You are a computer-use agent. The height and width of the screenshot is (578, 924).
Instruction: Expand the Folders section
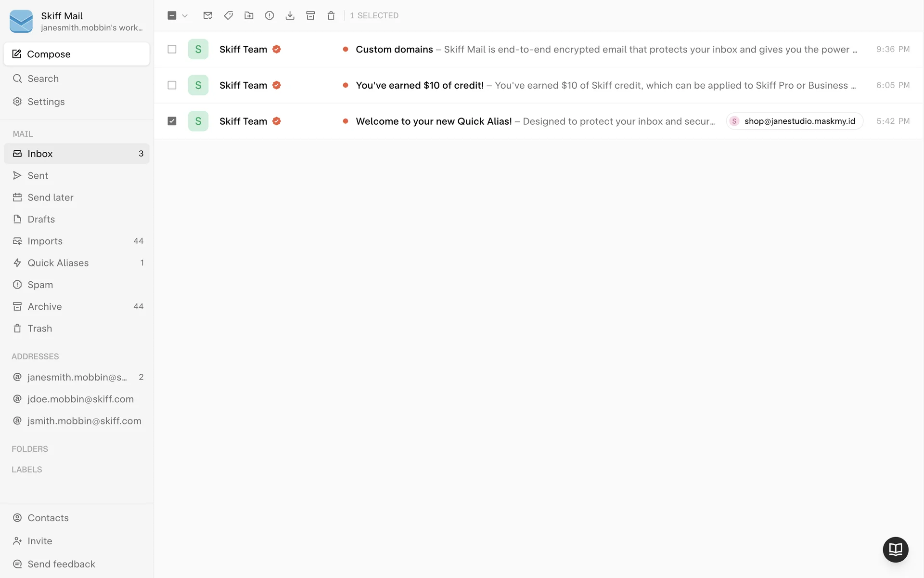coord(30,449)
